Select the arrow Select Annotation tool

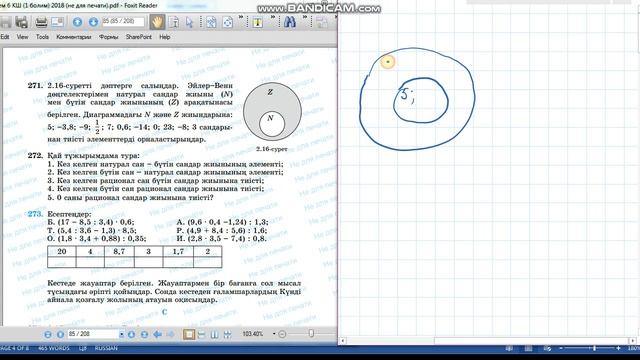tap(189, 22)
